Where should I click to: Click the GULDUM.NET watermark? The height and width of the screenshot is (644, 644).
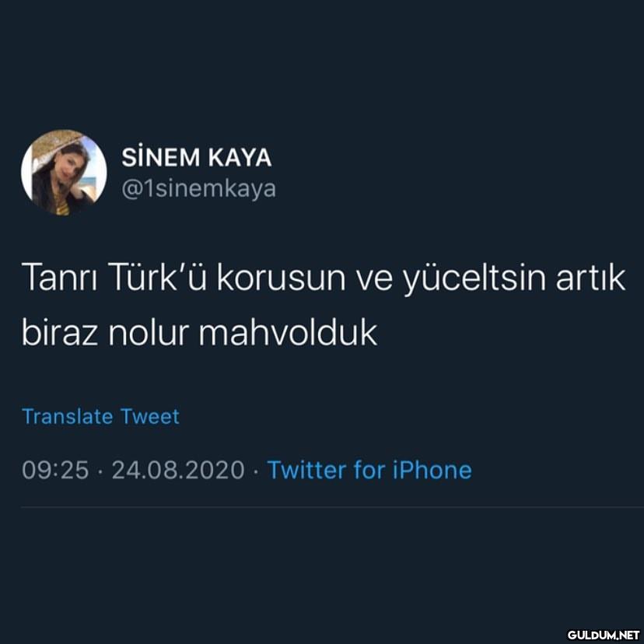point(604,635)
